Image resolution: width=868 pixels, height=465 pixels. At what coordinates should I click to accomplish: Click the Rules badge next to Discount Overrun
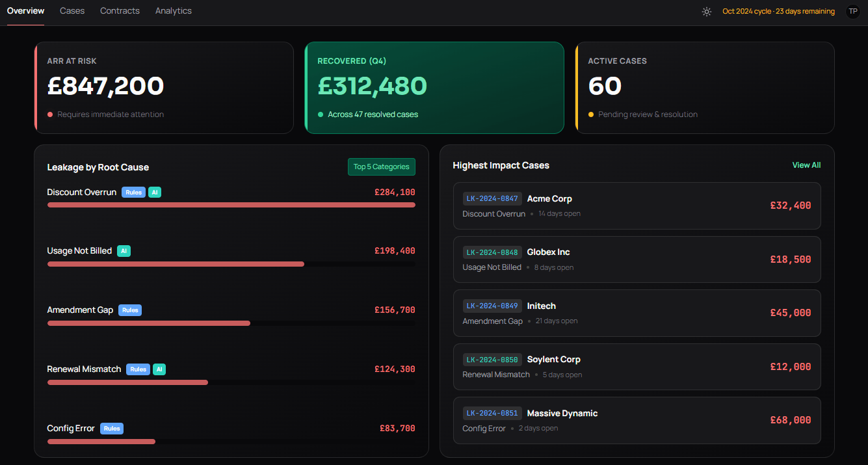pyautogui.click(x=133, y=193)
